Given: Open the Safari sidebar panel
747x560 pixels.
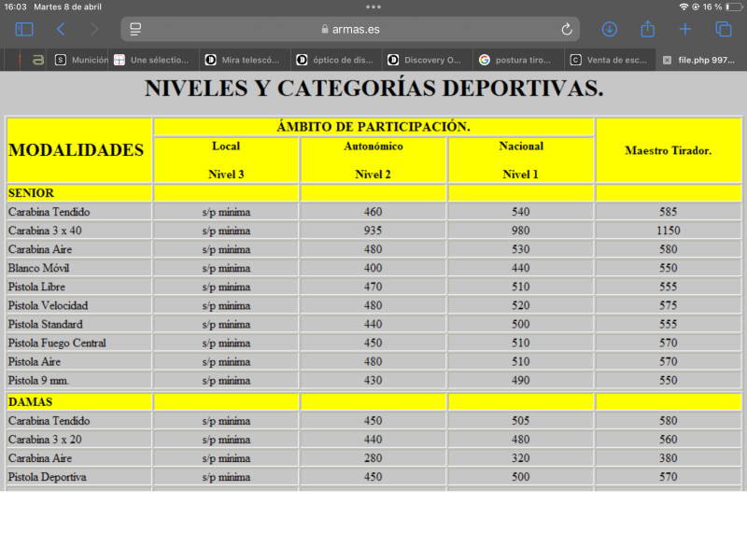Looking at the screenshot, I should (24, 29).
